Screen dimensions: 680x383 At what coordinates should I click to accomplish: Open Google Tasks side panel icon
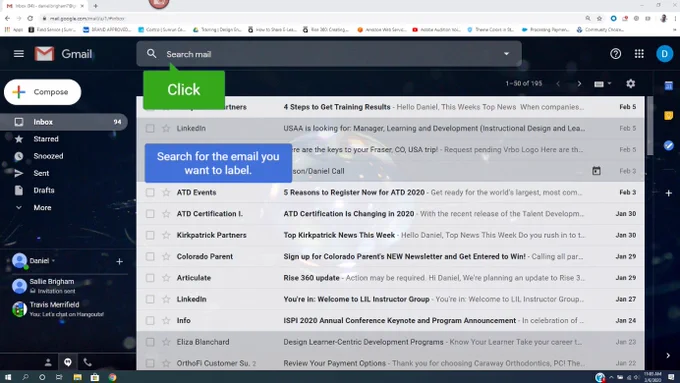(x=668, y=145)
